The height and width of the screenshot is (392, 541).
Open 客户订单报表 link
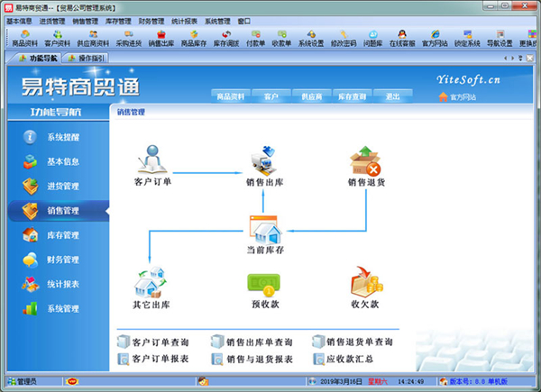pos(153,359)
